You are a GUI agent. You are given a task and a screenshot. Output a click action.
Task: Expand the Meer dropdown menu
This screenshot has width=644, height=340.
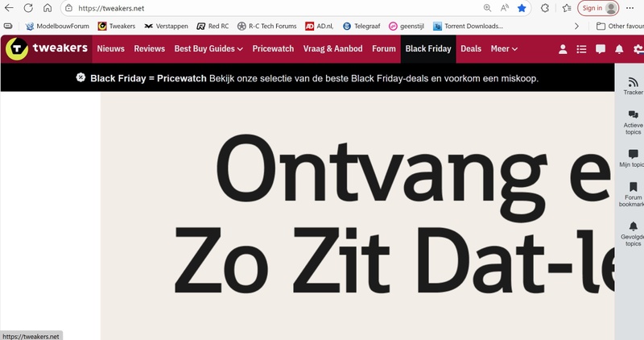504,48
